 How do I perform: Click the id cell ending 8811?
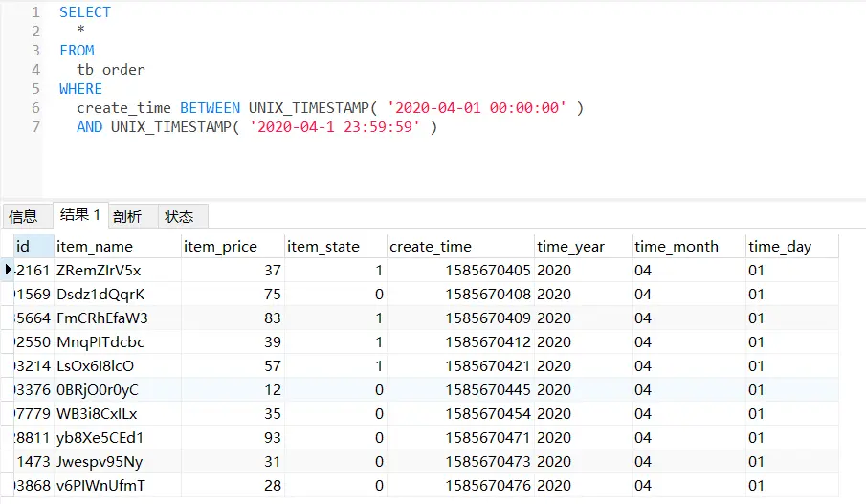click(33, 438)
